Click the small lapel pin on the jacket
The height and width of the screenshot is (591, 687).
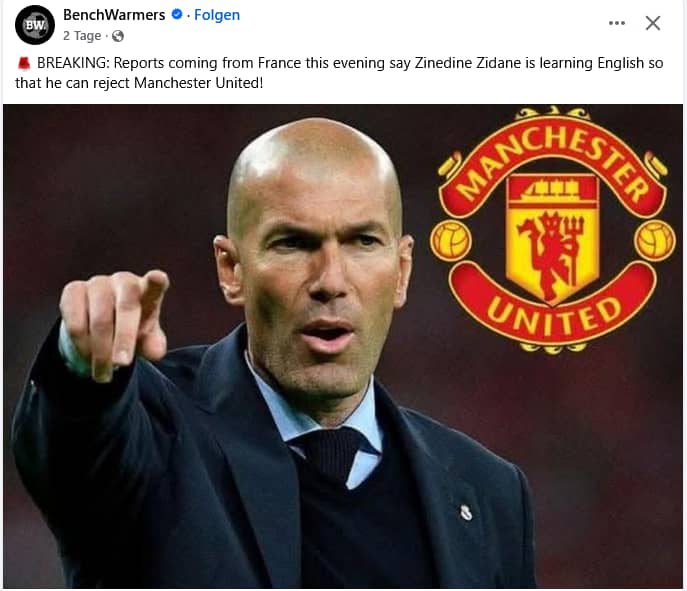coord(466,512)
